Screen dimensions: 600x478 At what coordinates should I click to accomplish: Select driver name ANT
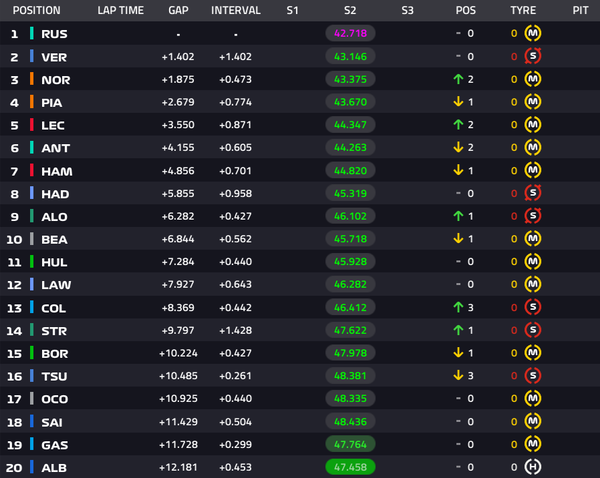point(55,148)
